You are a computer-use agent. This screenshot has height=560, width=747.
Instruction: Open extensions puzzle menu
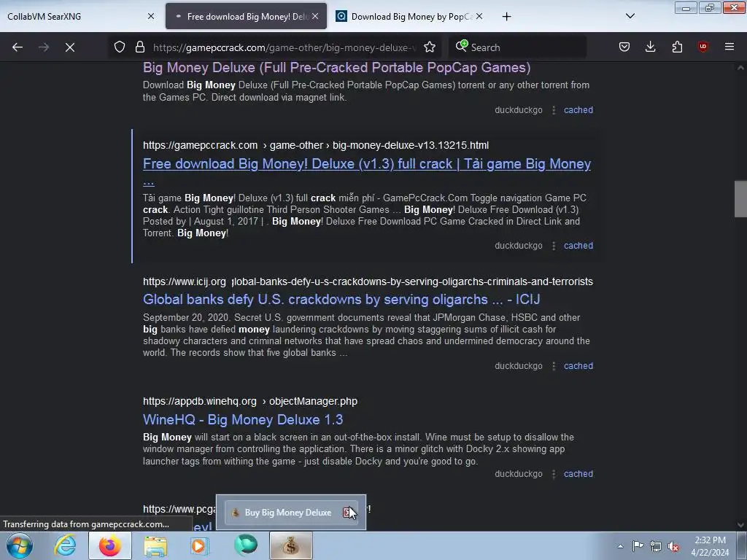[677, 47]
